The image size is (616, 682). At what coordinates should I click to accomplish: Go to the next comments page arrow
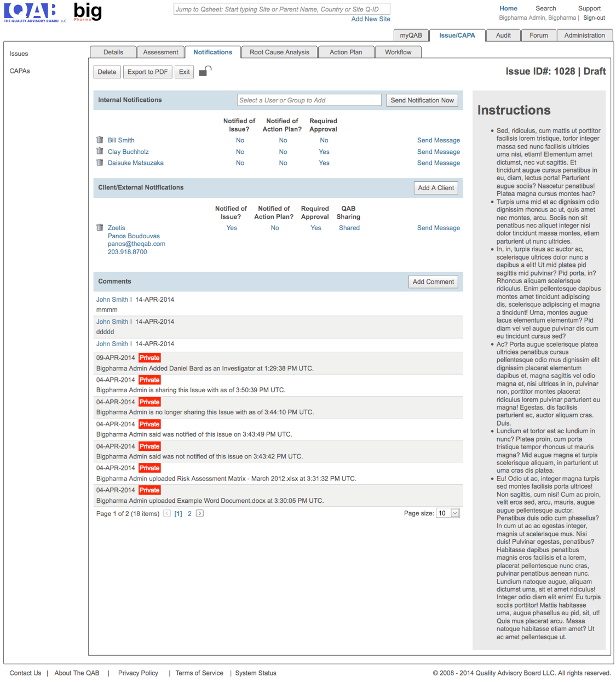[200, 513]
